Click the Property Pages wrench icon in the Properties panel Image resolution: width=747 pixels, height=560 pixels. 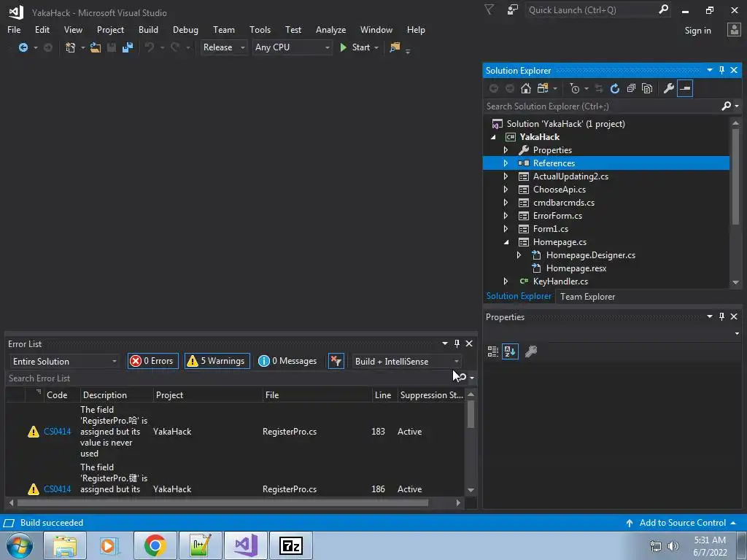[x=531, y=351]
